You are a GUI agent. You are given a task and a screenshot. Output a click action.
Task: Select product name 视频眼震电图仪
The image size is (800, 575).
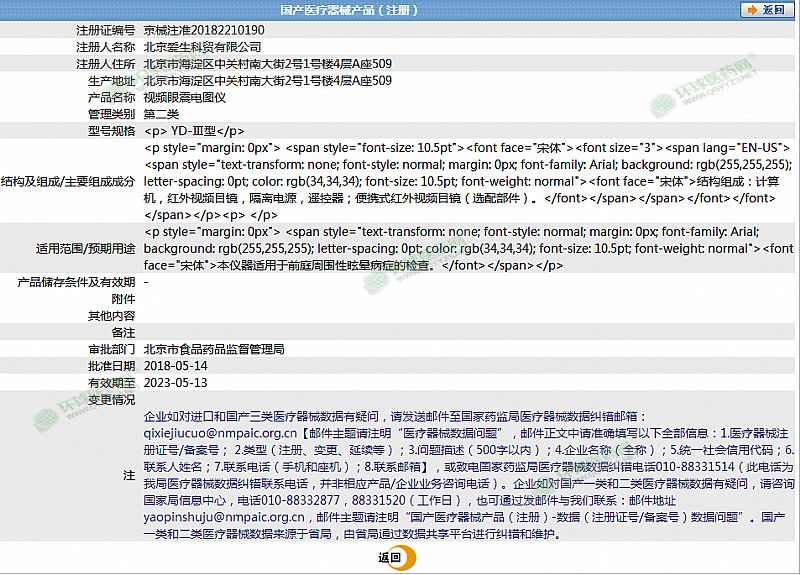[185, 97]
